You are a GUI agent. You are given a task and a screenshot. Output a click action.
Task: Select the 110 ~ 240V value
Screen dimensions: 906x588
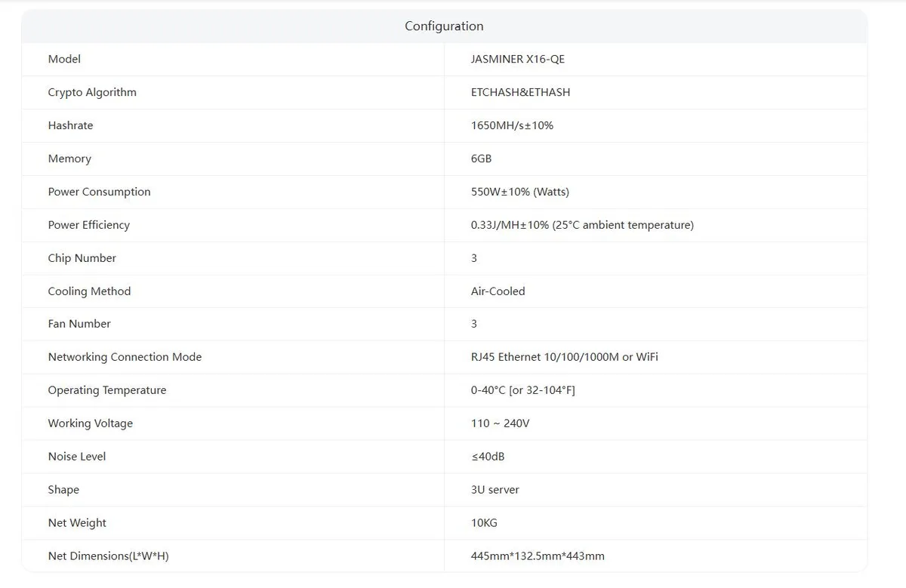pyautogui.click(x=500, y=423)
